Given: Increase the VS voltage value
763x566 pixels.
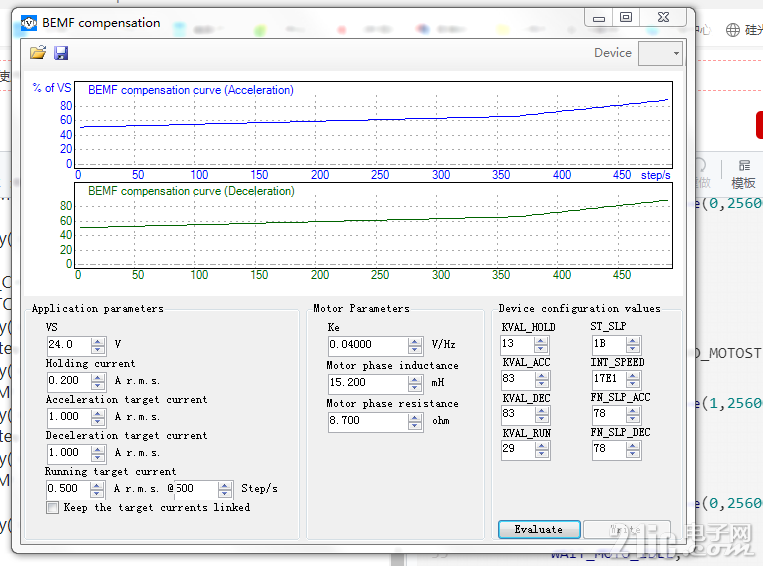Looking at the screenshot, I should click(x=98, y=341).
